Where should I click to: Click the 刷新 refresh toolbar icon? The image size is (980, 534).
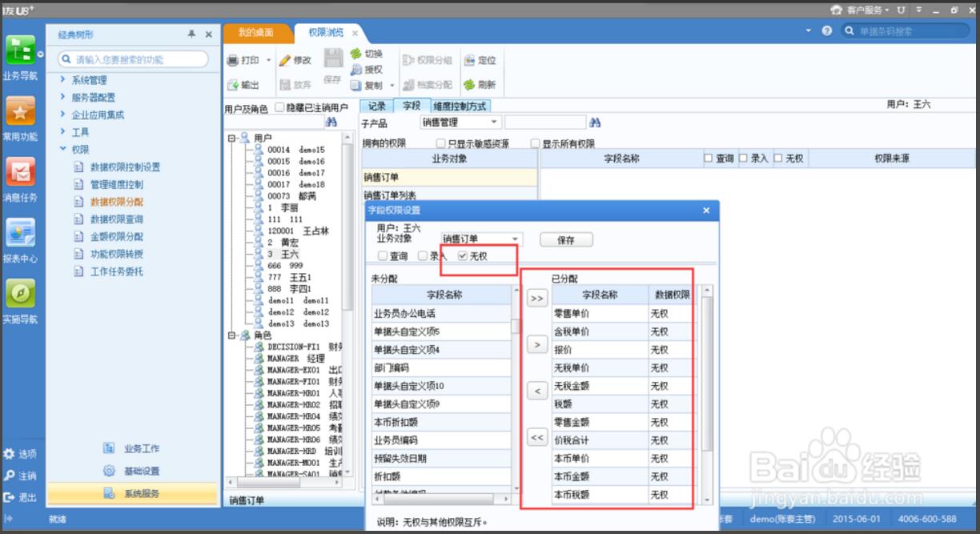point(479,84)
